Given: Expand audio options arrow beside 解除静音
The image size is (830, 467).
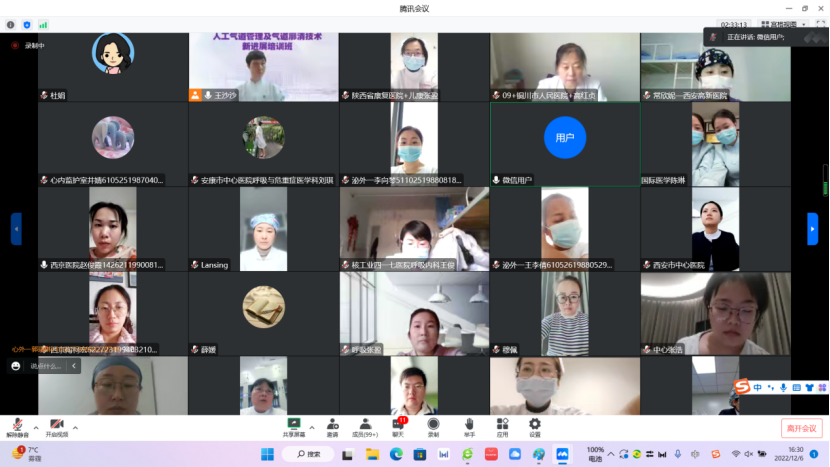Looking at the screenshot, I should pos(35,428).
